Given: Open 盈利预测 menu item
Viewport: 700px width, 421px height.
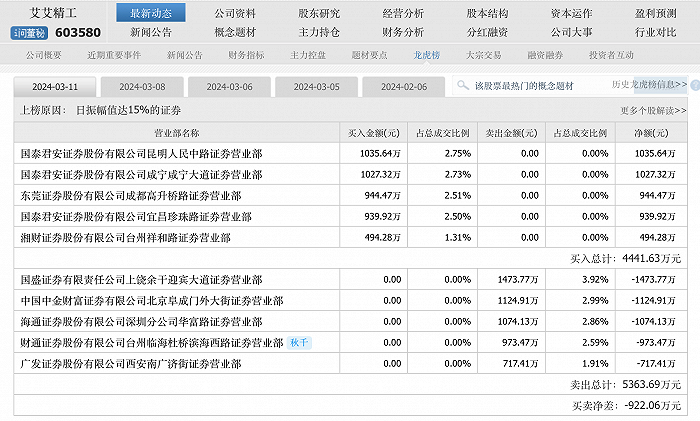Looking at the screenshot, I should click(655, 13).
